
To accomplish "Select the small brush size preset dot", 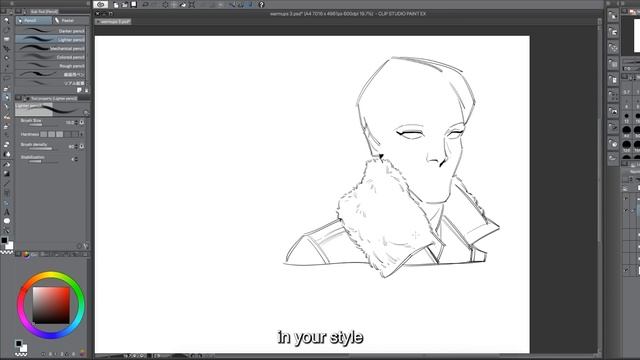I will click(x=627, y=116).
